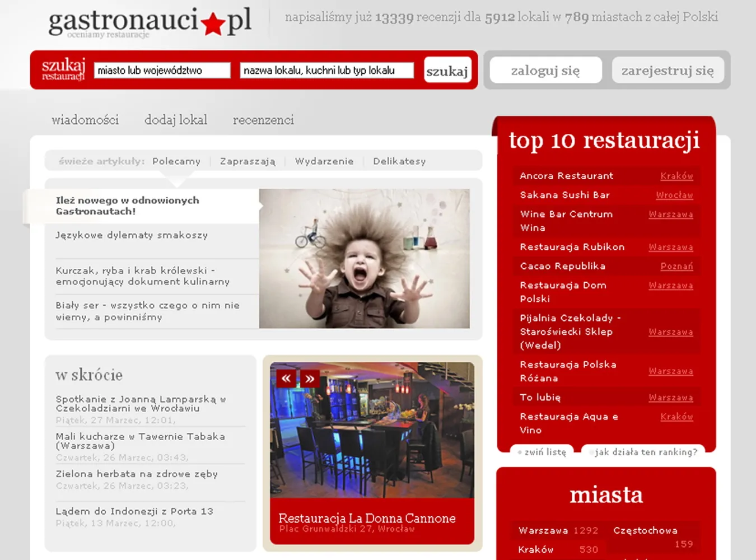Open the 'dodaj lokal' menu item
This screenshot has height=560, width=756.
coord(176,120)
